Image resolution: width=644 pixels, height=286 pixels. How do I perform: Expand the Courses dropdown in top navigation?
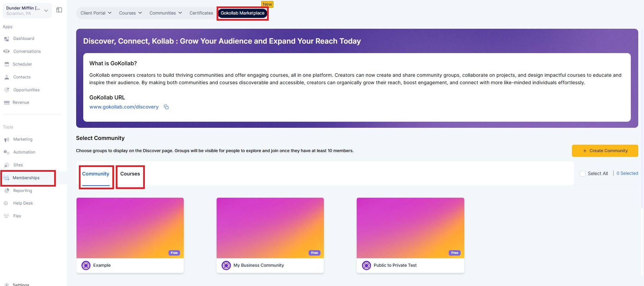pos(130,13)
